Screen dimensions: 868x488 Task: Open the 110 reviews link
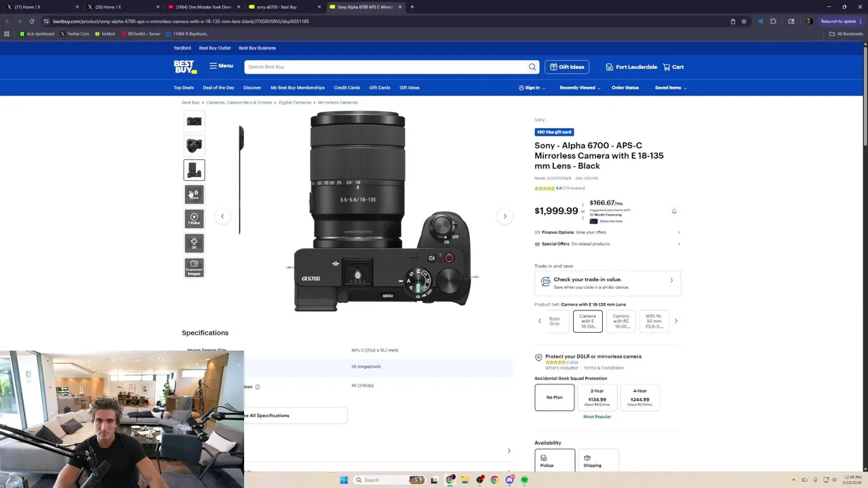574,188
